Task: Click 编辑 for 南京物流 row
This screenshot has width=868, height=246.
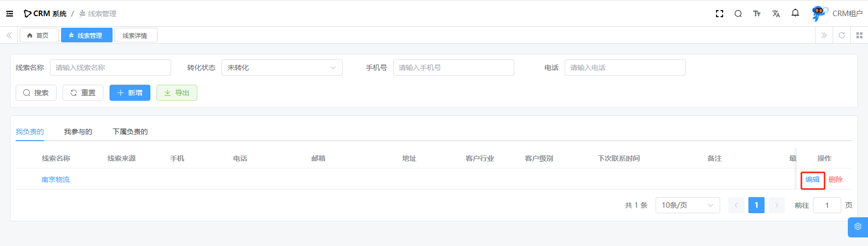Action: click(812, 179)
